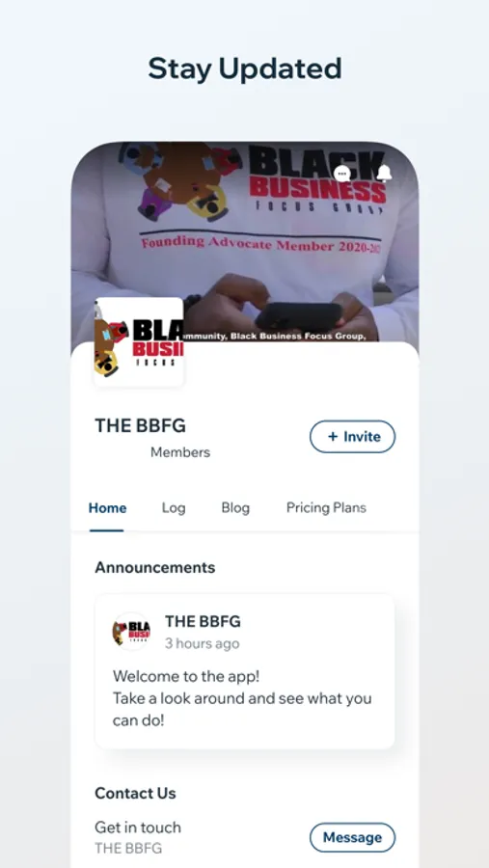Screen dimensions: 489x868
Task: Click THE BBFG author name in announcement
Action: point(203,622)
